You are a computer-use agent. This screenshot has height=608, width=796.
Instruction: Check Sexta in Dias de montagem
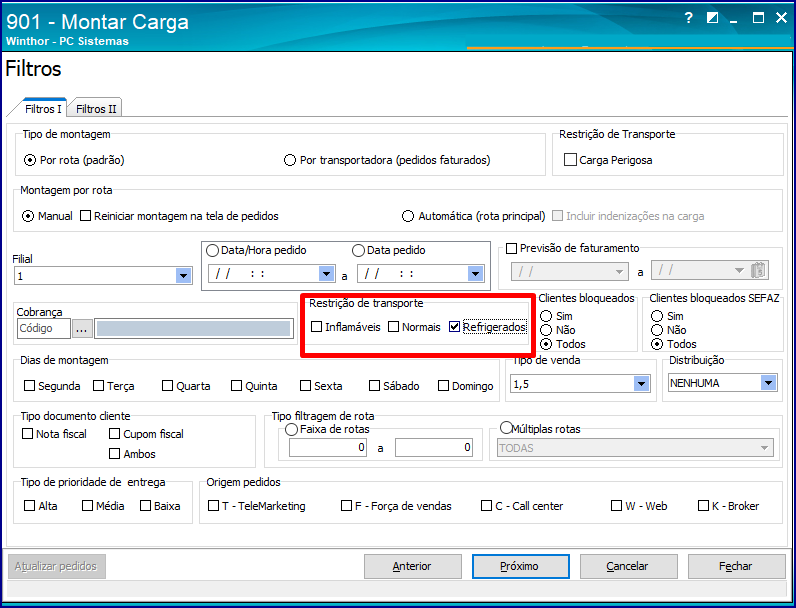(305, 386)
